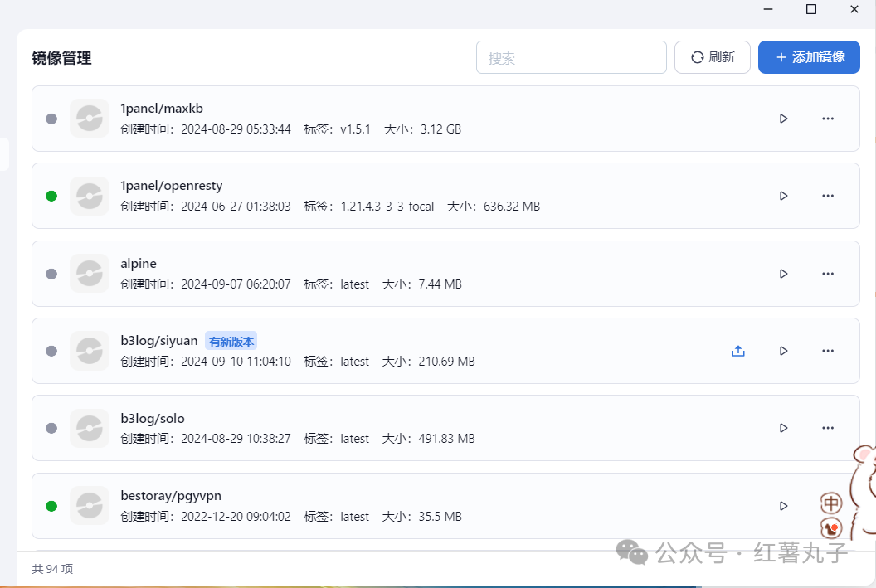Click creation time 2024-09-10 11:04:10
The image size is (876, 588).
[236, 362]
